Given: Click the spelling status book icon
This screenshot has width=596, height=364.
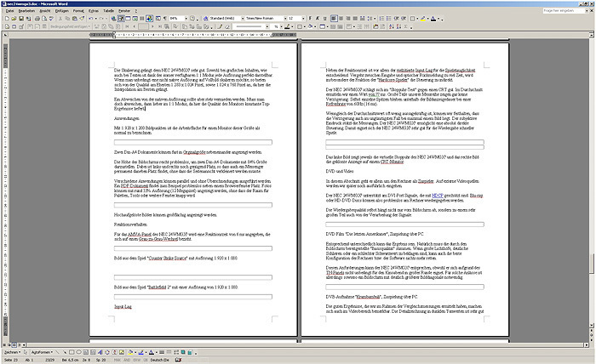Looking at the screenshot, I should (179, 361).
